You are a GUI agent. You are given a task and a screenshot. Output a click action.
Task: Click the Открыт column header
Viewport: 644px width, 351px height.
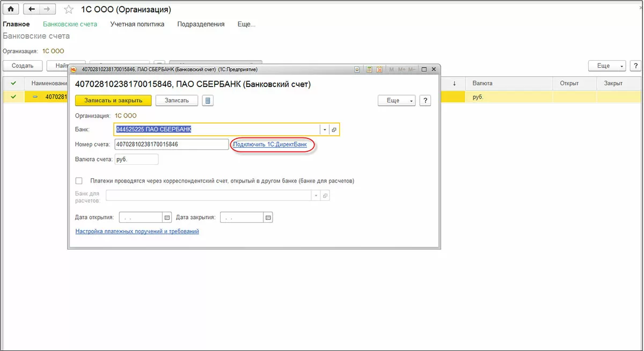pos(574,83)
